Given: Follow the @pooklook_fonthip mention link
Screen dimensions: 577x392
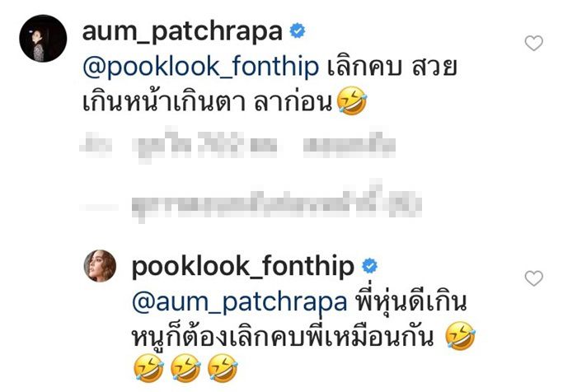Looking at the screenshot, I should click(x=200, y=68).
